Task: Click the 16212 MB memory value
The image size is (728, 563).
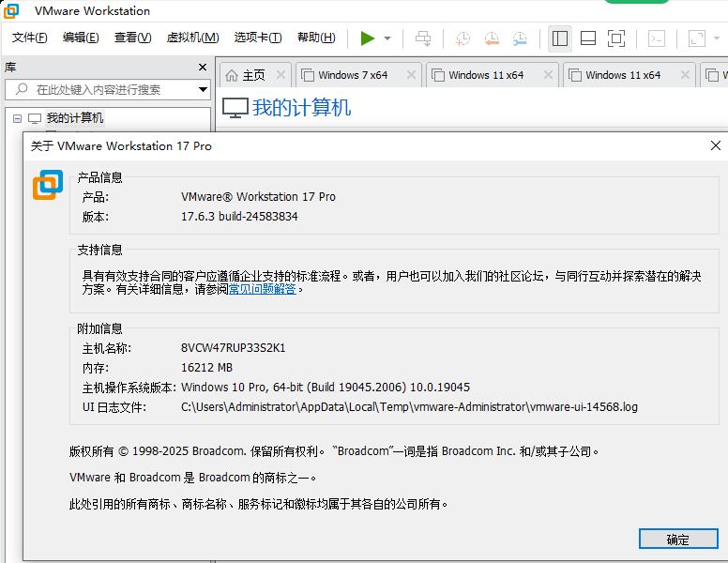Action: pyautogui.click(x=206, y=368)
